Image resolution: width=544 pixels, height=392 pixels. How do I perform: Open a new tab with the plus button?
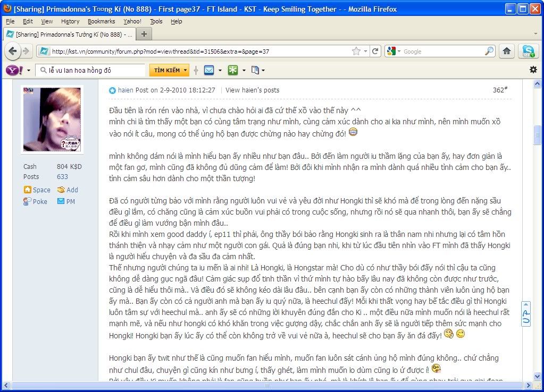click(x=144, y=34)
